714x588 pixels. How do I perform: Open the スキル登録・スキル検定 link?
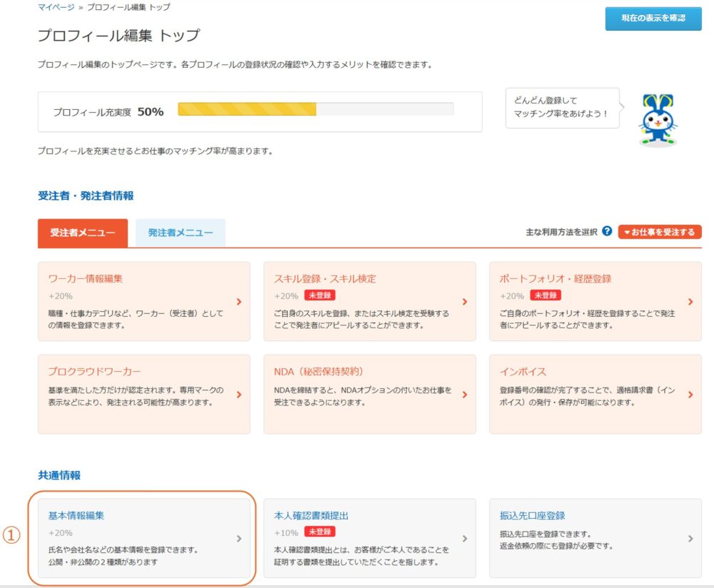(325, 278)
